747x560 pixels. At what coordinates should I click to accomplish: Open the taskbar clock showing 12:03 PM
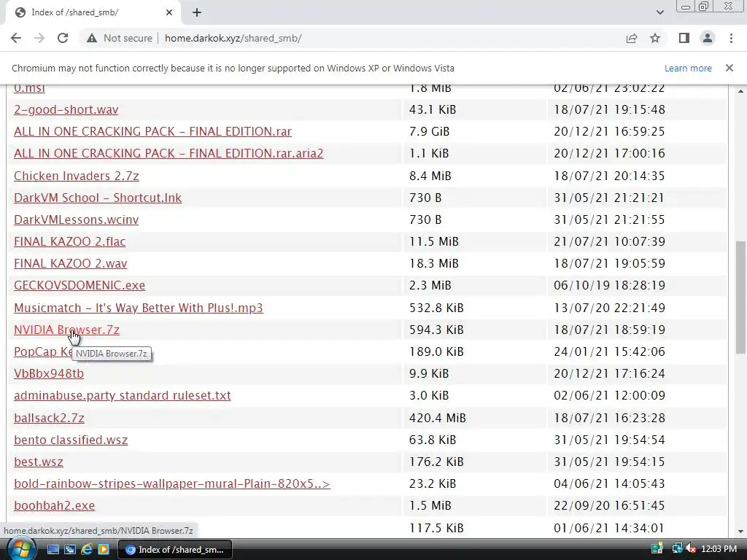tap(719, 548)
